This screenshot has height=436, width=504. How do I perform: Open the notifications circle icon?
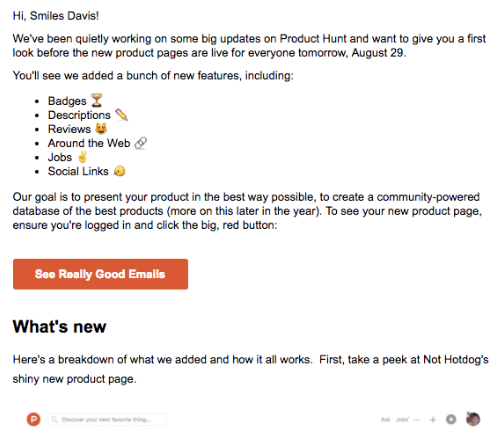451,419
